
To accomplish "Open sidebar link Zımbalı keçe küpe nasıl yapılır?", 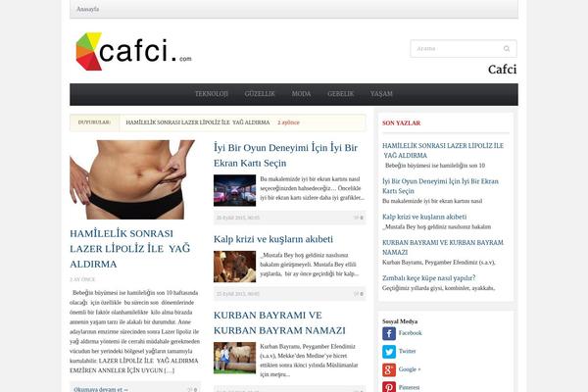I will pos(429,278).
